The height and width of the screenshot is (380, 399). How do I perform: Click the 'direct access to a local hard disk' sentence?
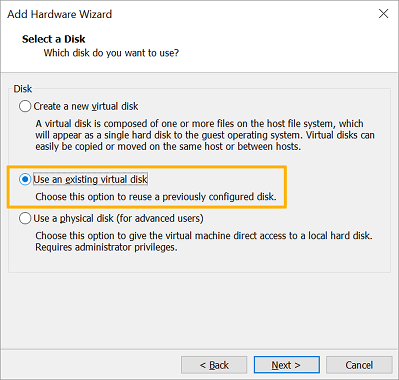click(x=204, y=236)
